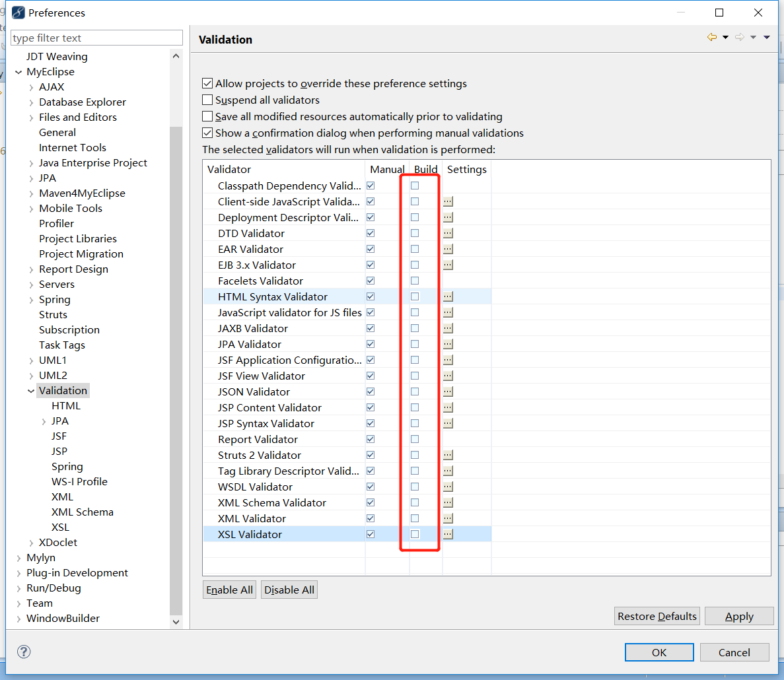Select HTML under Validation
This screenshot has width=784, height=680.
66,406
